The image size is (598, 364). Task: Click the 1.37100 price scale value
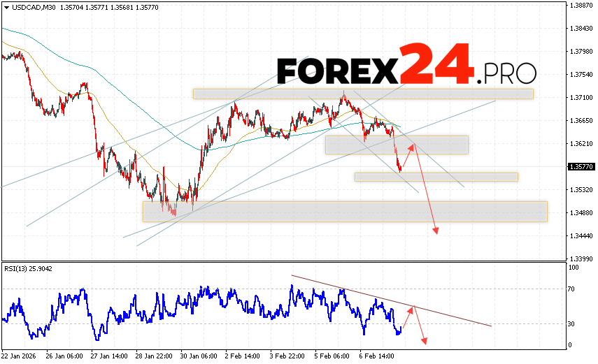581,98
